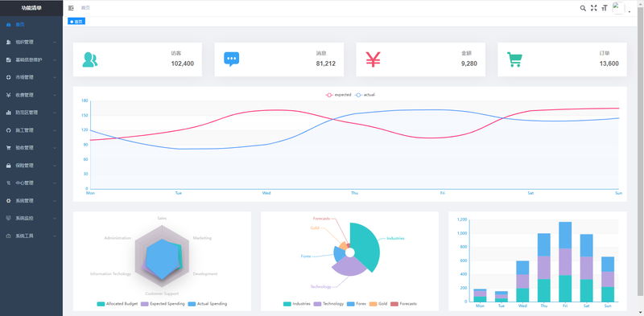The width and height of the screenshot is (644, 316).
Task: Click the visitors people icon card
Action: pos(90,60)
